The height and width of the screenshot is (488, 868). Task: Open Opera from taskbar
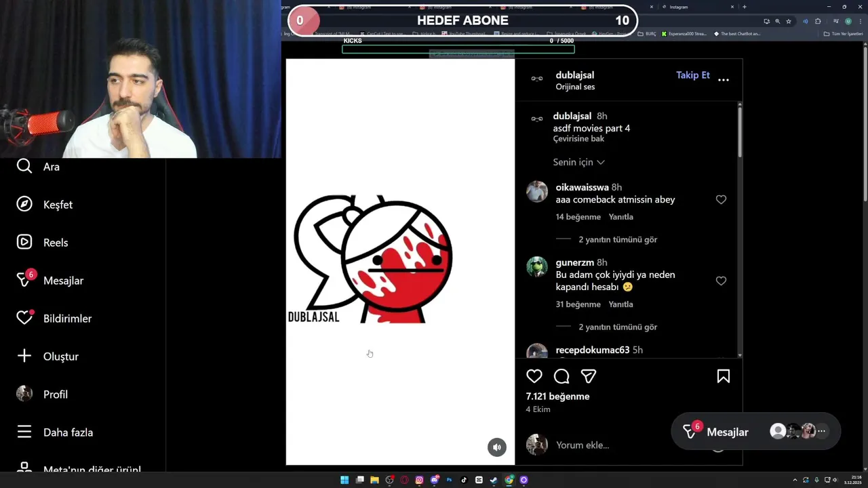tap(404, 480)
